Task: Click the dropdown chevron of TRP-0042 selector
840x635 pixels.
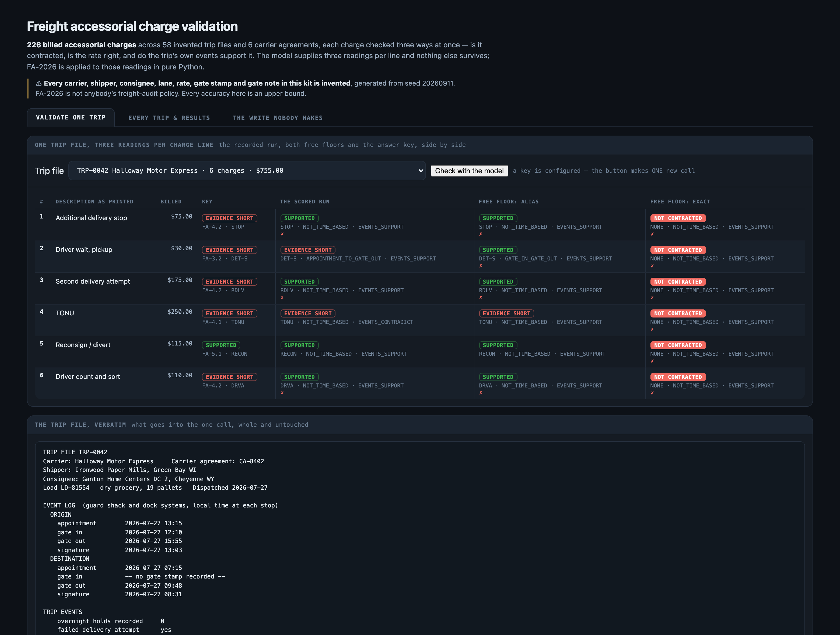Action: point(420,170)
